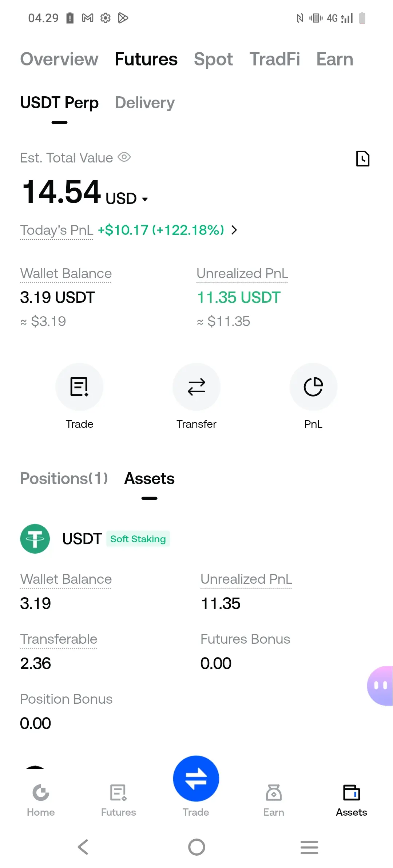Viewport: 393px width, 868px height.
Task: Expand the USD currency dropdown
Action: 145,199
